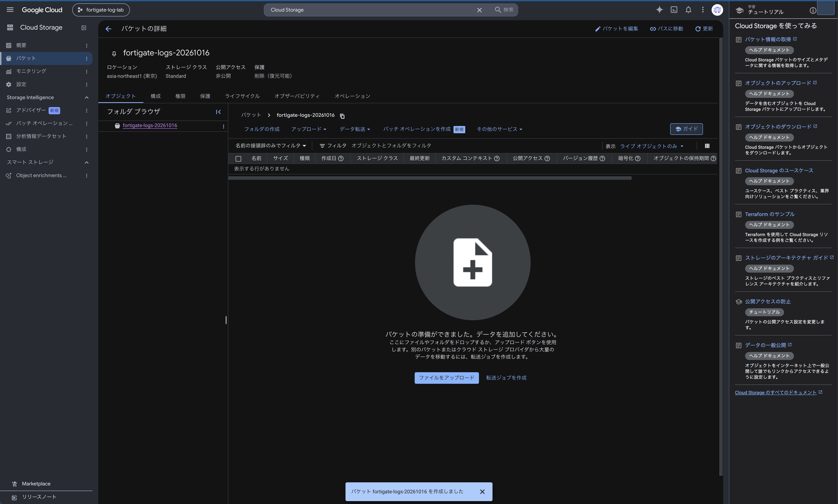Click 転送ジョブを作成 link
838x504 pixels.
point(506,378)
